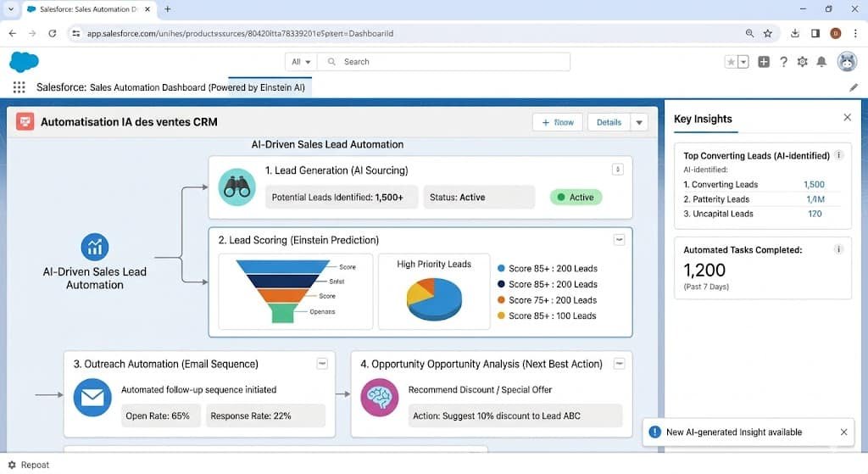The image size is (868, 474).
Task: Open a new browser tab
Action: [x=168, y=8]
